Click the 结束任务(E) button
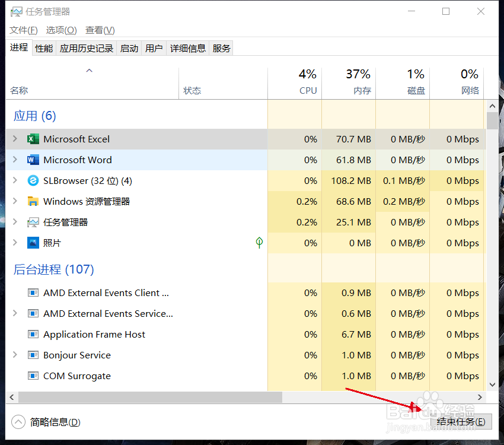Viewport: 504px width, 445px height. point(461,421)
